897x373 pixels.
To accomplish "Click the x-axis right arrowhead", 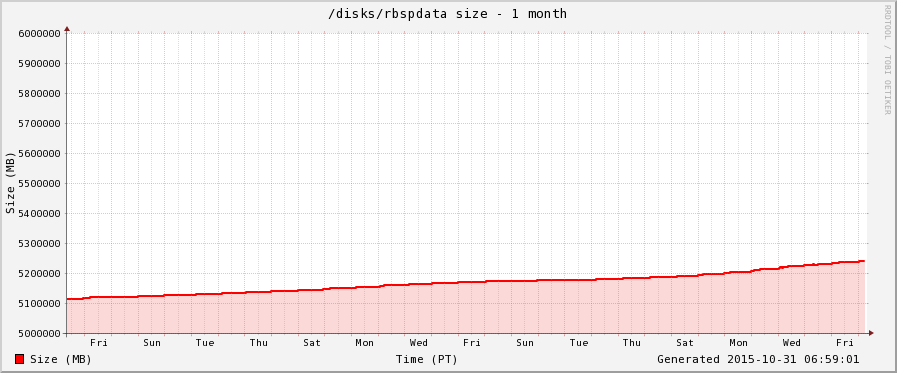I will click(x=871, y=333).
